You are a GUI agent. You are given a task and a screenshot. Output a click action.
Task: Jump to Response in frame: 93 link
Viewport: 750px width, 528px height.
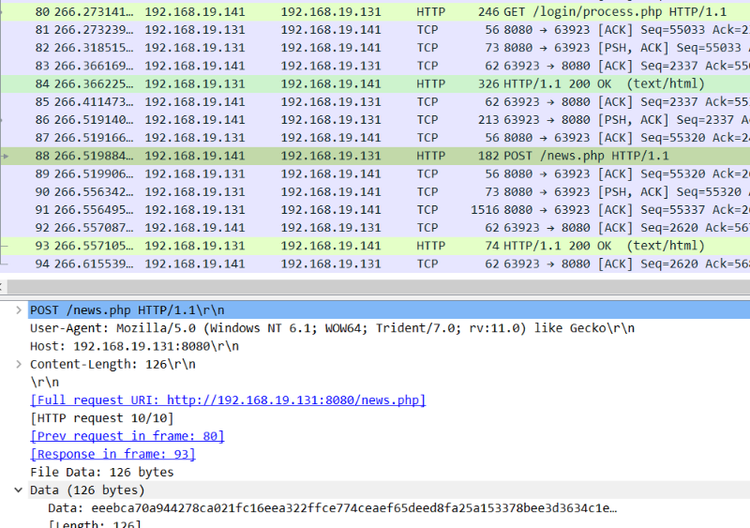tap(113, 454)
